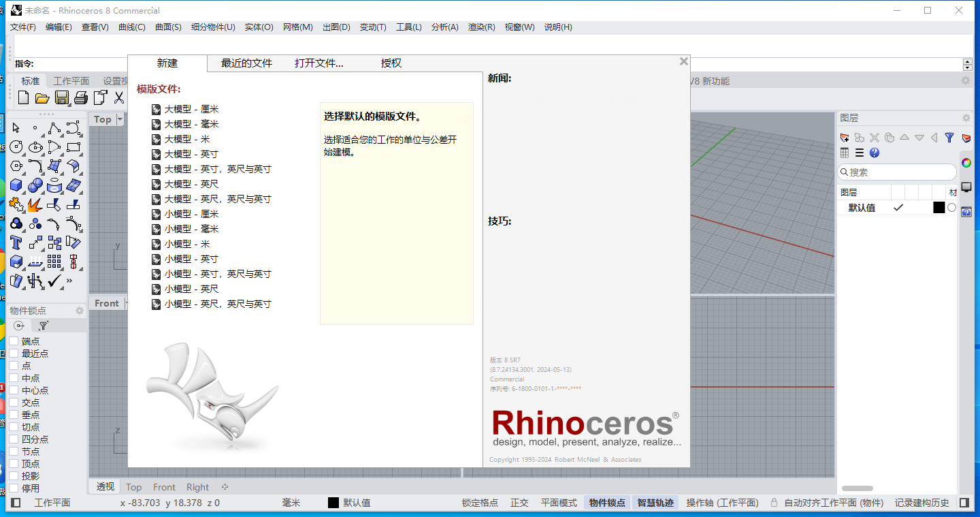
Task: Toggle 正交 mode in status bar
Action: tap(519, 503)
